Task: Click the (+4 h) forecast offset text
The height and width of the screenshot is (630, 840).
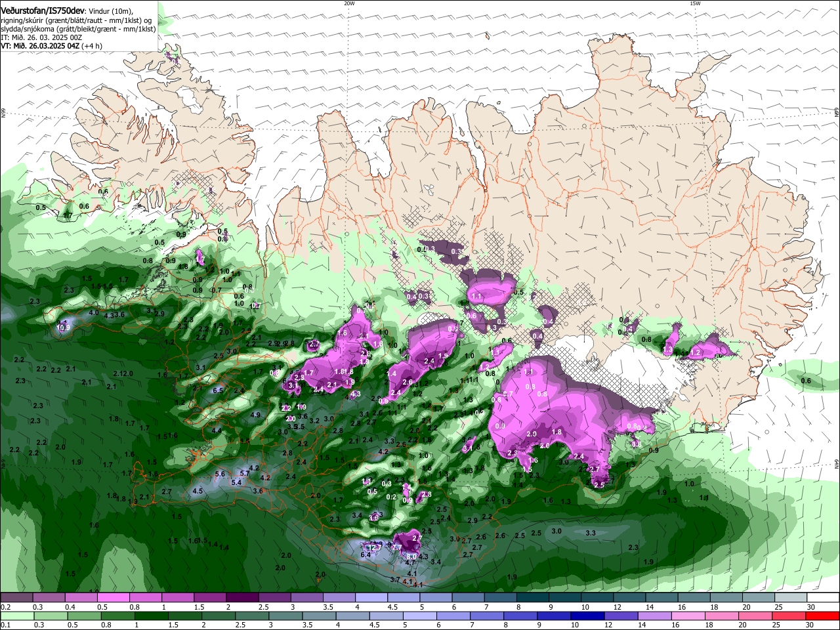Action: [x=93, y=46]
